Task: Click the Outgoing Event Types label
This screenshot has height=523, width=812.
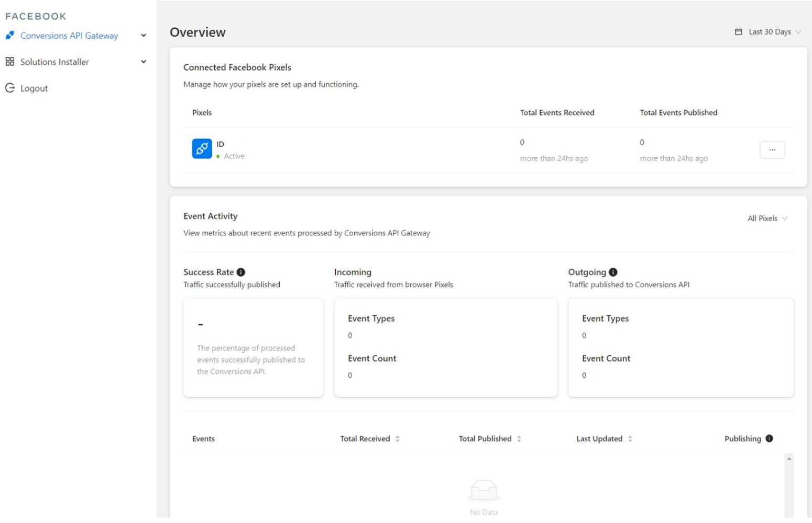Action: [605, 318]
